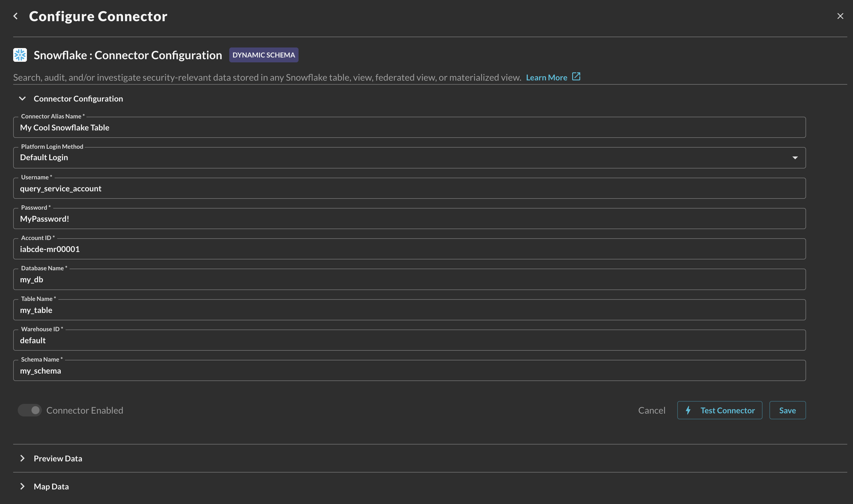Image resolution: width=853 pixels, height=504 pixels.
Task: Focus the Connector Alias Name field
Action: click(409, 127)
